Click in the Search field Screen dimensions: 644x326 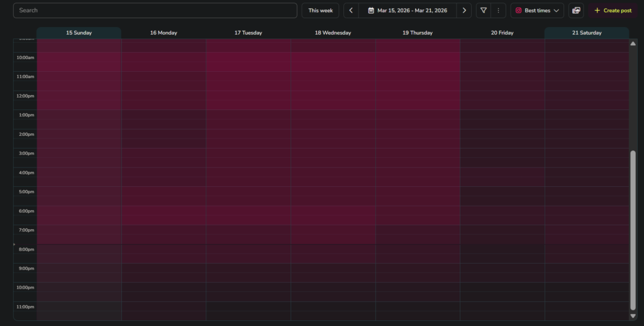coord(155,11)
